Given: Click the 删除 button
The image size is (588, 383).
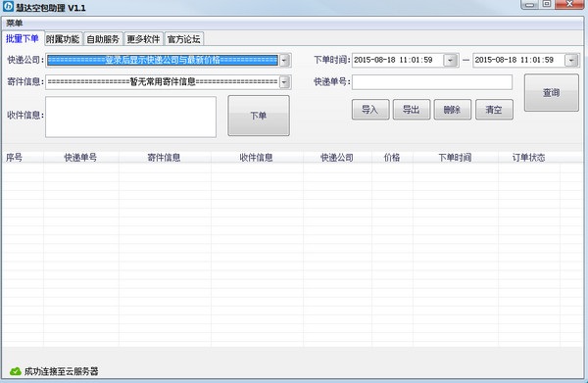Looking at the screenshot, I should click(x=452, y=110).
